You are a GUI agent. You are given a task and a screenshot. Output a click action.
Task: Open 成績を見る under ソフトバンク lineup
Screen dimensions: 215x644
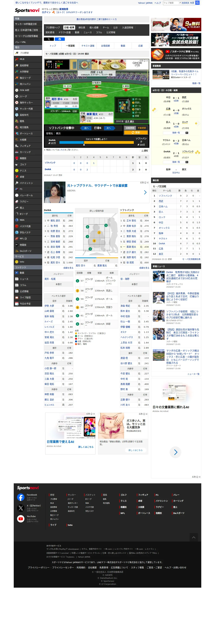(144, 268)
